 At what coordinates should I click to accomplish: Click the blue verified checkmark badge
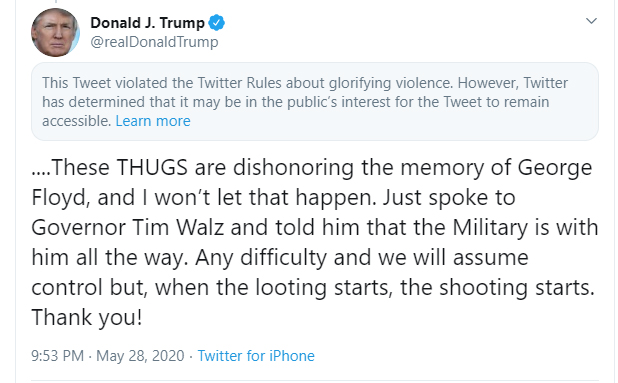pyautogui.click(x=216, y=23)
